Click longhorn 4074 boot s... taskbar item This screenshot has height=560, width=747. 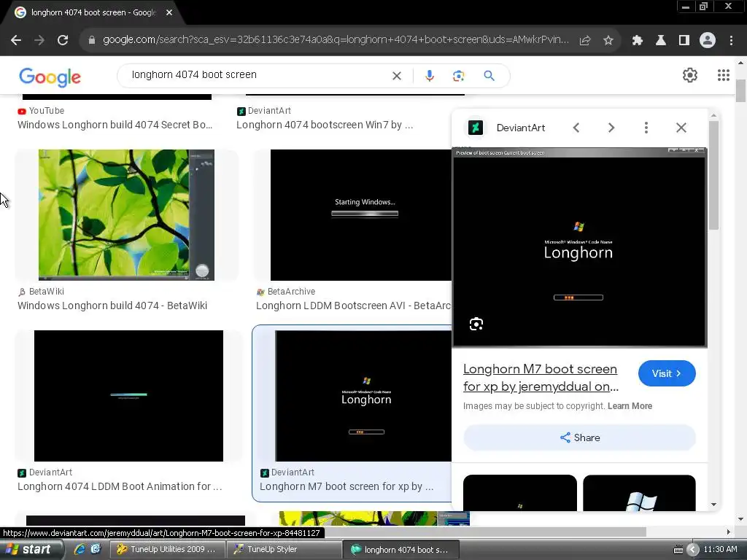(400, 550)
